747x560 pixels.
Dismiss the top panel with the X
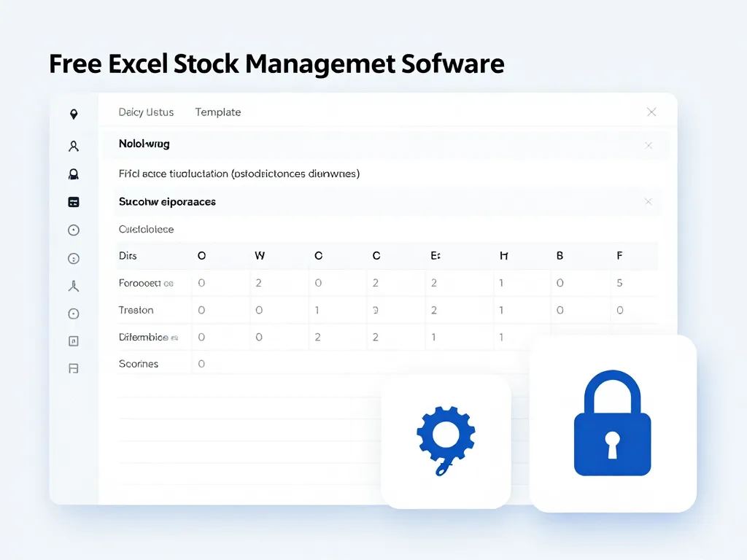pos(651,112)
